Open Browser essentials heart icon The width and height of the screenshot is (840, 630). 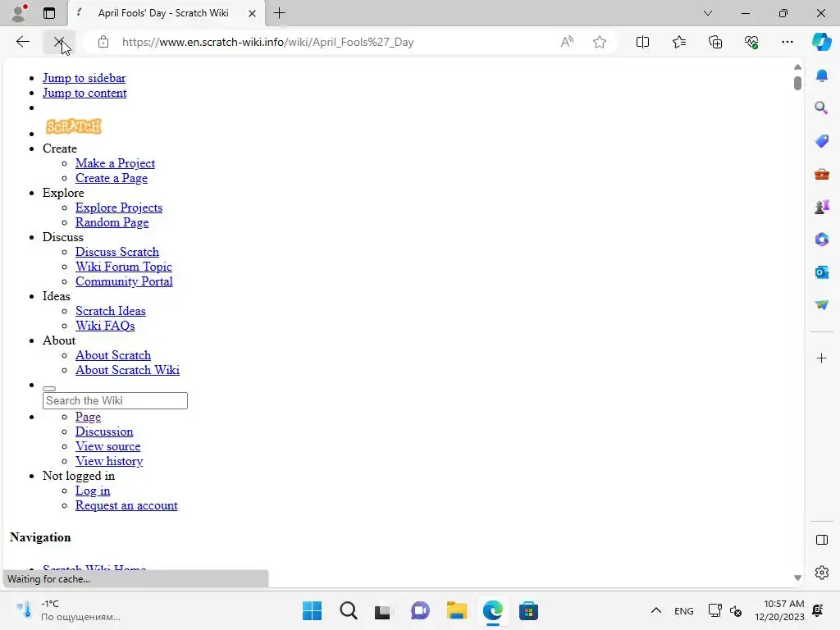click(x=751, y=42)
